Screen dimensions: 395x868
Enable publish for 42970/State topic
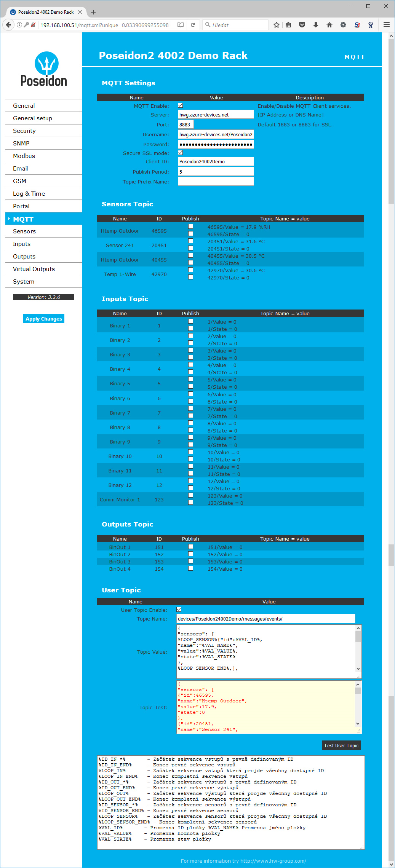[x=190, y=277]
